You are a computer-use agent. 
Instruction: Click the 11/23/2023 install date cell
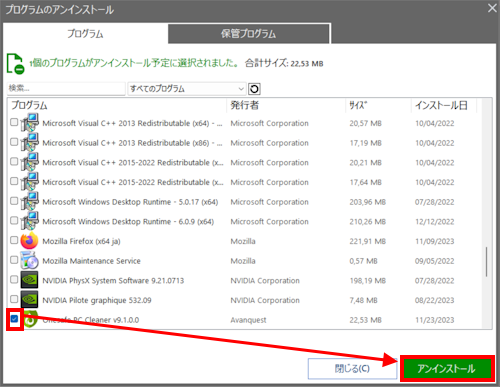[434, 320]
